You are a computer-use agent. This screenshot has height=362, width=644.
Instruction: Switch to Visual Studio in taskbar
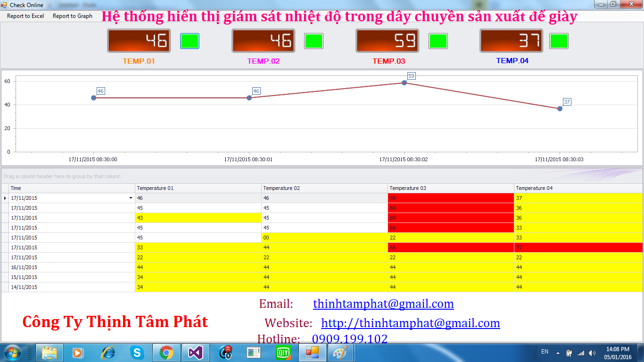[x=195, y=353]
